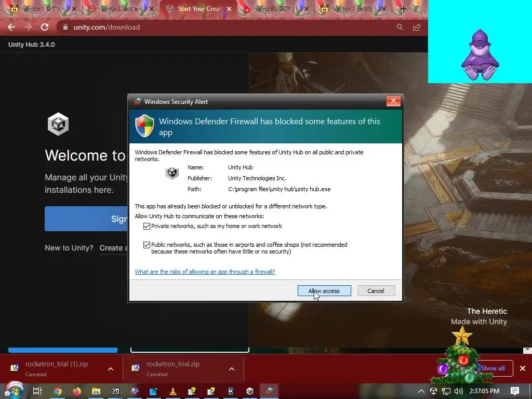Expand options for rocketron_trial.zip download

[232, 369]
